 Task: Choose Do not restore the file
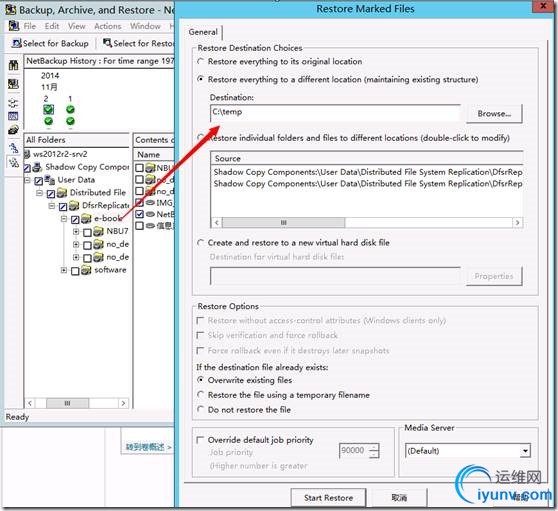[201, 409]
